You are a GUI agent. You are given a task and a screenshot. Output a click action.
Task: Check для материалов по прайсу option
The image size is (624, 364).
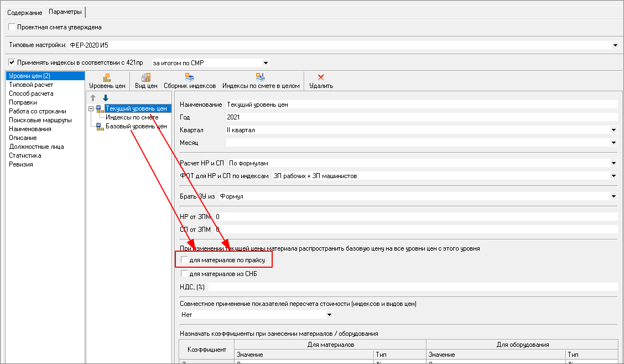tap(185, 259)
